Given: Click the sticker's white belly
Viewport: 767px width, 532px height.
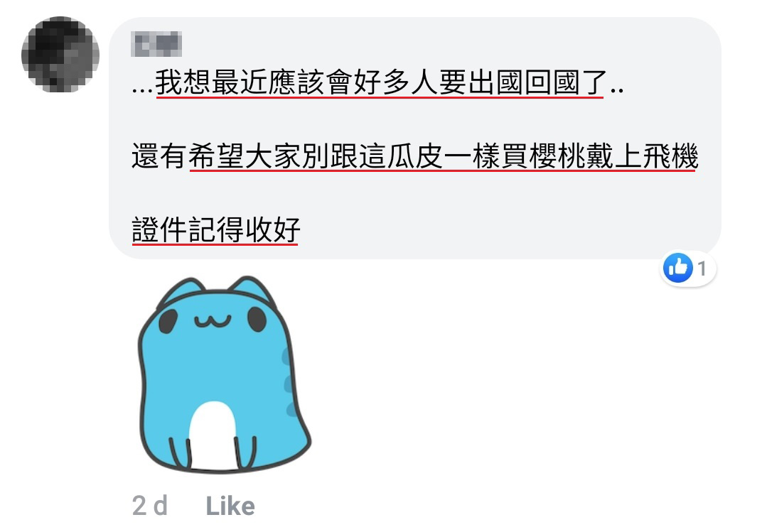Looking at the screenshot, I should [x=213, y=435].
